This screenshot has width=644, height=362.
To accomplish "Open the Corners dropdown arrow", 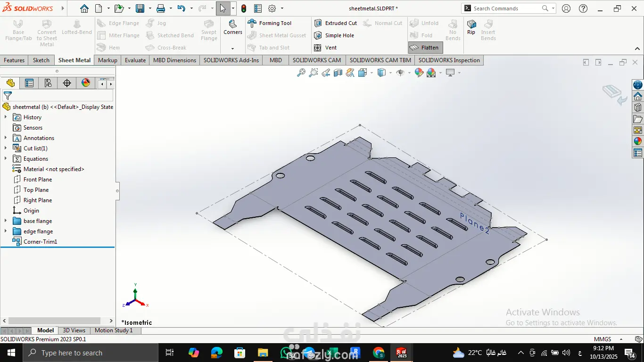I will [232, 49].
